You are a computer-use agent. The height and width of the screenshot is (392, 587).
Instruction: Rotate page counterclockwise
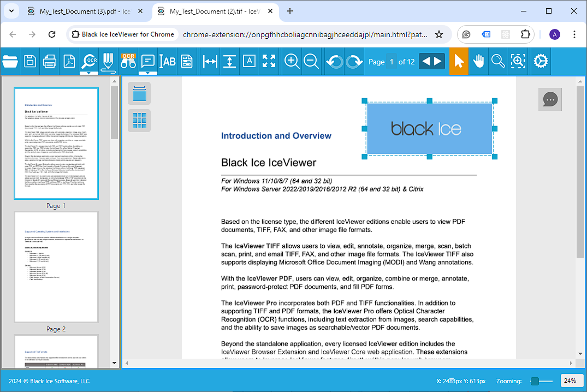pyautogui.click(x=335, y=61)
